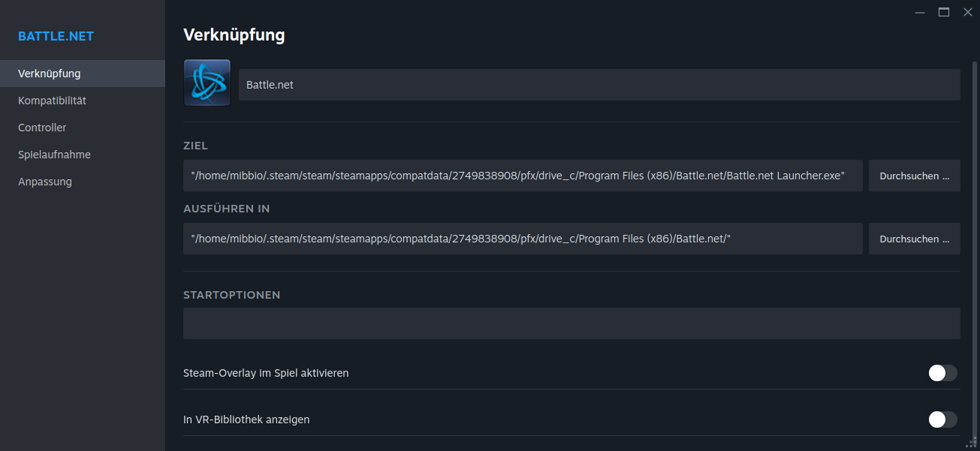
Task: Click the BATTLE.NET title in sidebar
Action: [56, 36]
